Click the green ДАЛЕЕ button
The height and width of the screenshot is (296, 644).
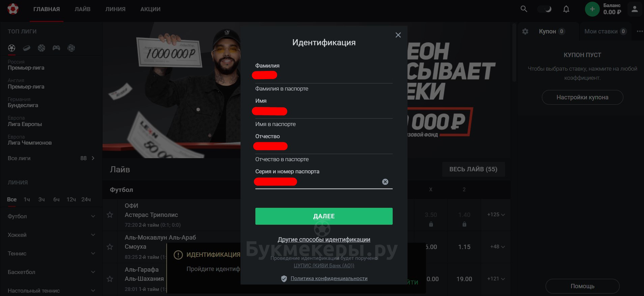[324, 216]
